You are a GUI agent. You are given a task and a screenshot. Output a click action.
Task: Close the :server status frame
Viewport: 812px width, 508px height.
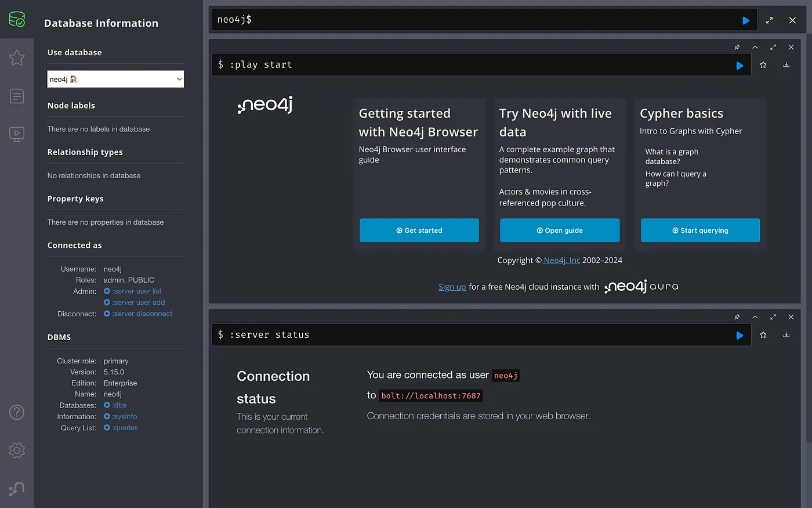(x=791, y=317)
